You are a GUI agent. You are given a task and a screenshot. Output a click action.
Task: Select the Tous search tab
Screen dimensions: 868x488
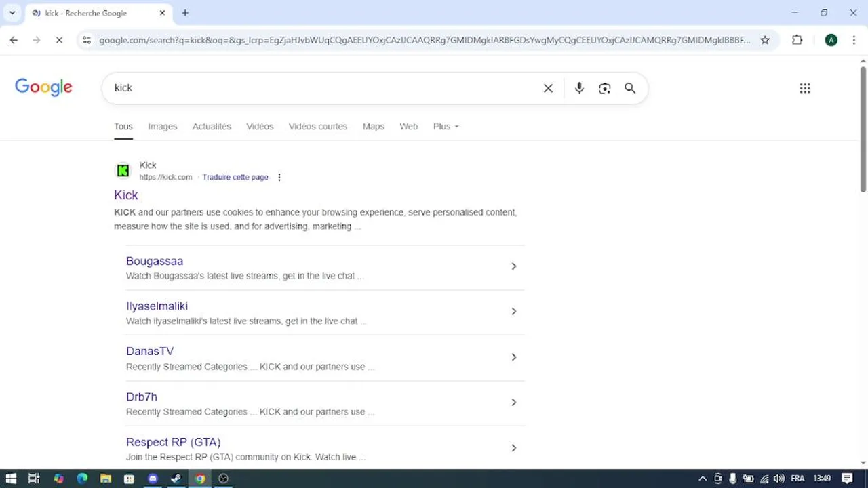click(123, 127)
